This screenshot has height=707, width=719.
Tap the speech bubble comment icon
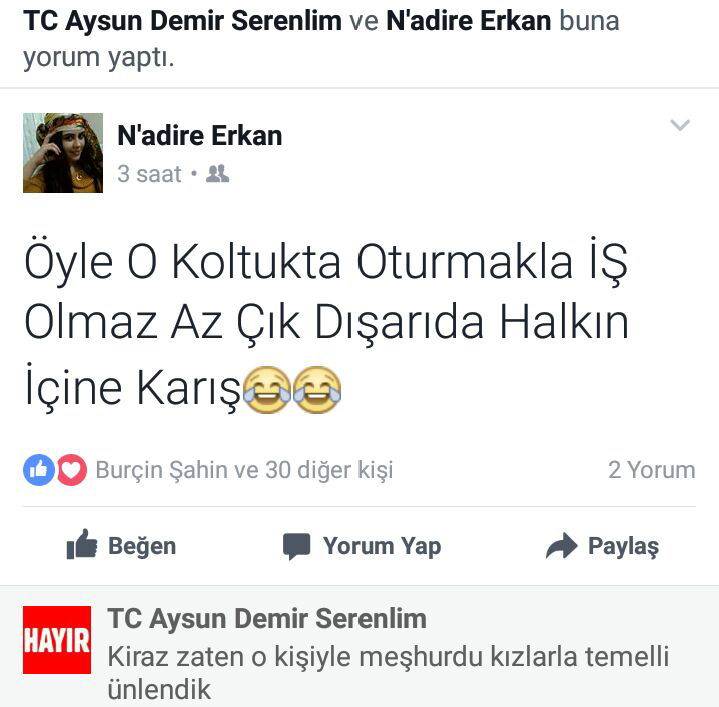(297, 546)
